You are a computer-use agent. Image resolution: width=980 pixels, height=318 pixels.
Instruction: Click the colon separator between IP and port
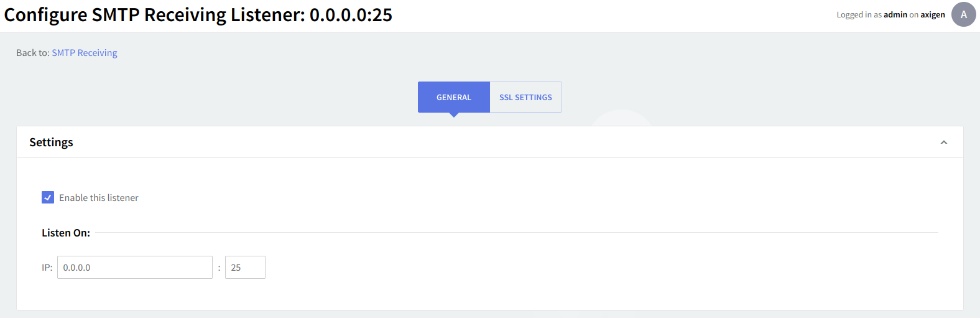[x=219, y=268]
